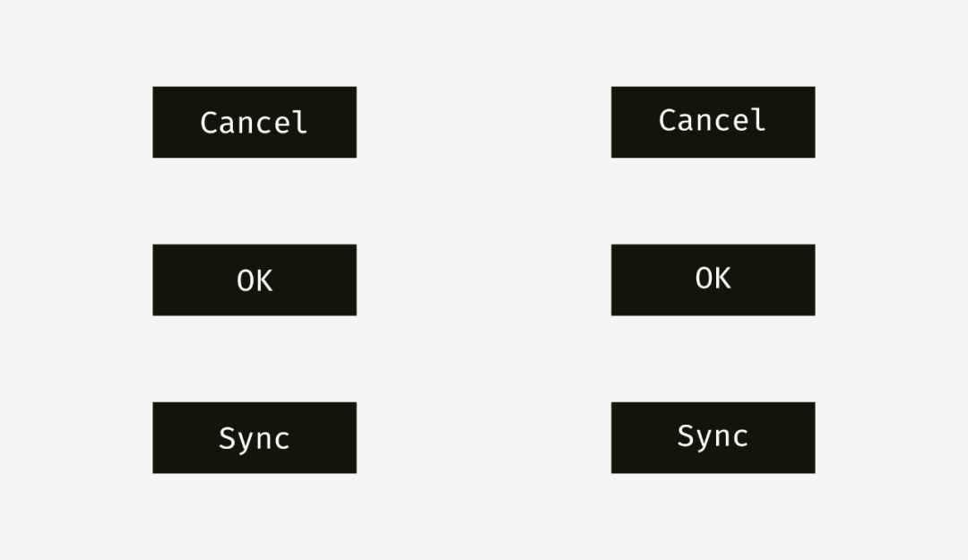The width and height of the screenshot is (968, 560).
Task: Click the left Cancel button
Action: [x=255, y=122]
